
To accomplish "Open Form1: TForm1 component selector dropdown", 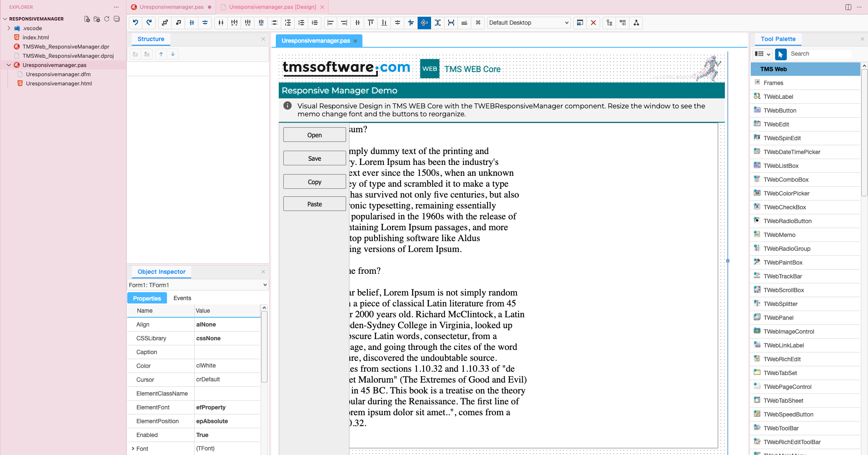I will click(x=198, y=285).
